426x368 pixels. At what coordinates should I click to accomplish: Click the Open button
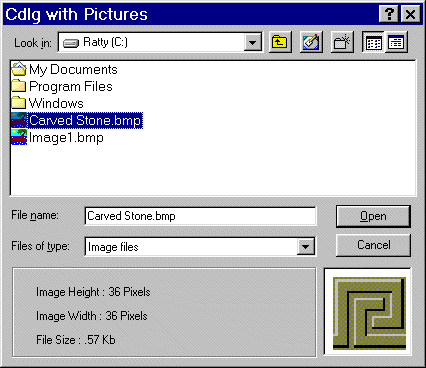click(373, 216)
